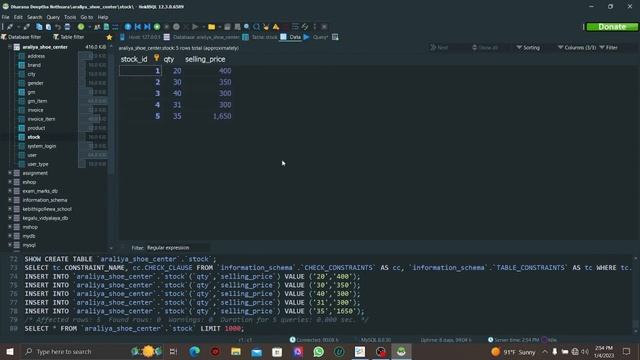Screen dimensions: 640x360
Task: Click the qty column header
Action: 169,59
